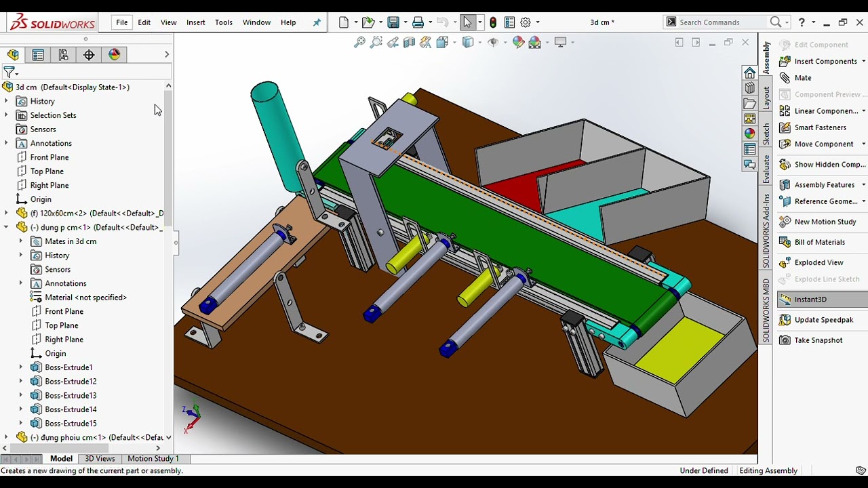The height and width of the screenshot is (488, 868).
Task: Click the Exploded View icon
Action: pos(785,262)
